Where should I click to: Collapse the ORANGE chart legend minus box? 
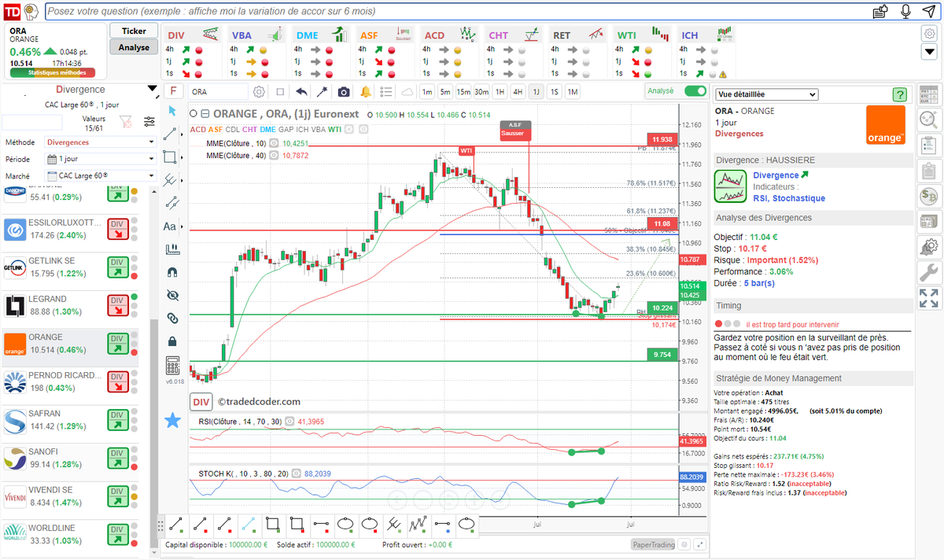[x=205, y=114]
